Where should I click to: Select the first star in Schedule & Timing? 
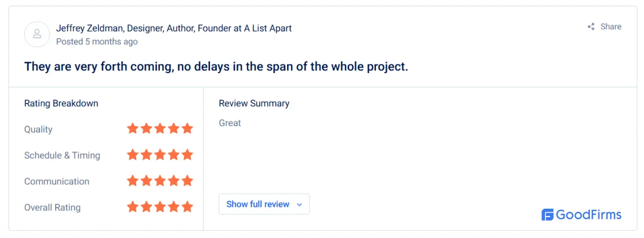click(x=132, y=155)
